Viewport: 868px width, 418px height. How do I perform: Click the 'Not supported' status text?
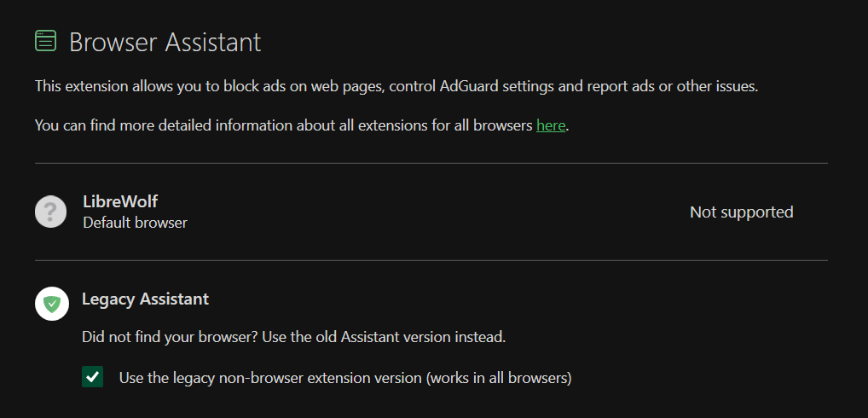click(741, 212)
